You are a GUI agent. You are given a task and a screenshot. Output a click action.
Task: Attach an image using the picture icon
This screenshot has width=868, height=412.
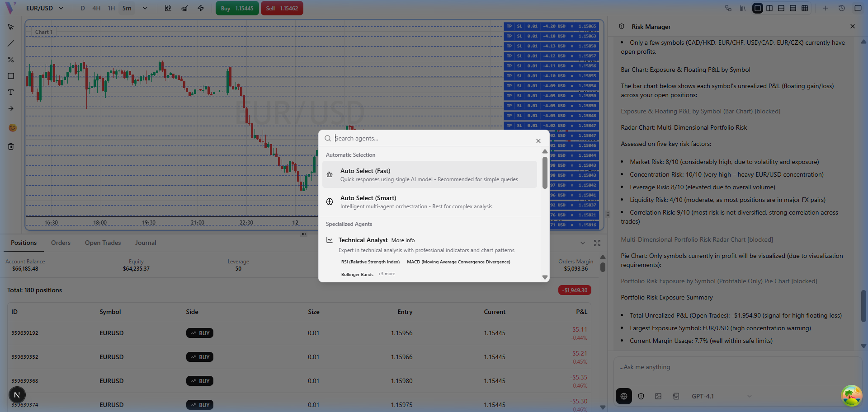click(658, 396)
